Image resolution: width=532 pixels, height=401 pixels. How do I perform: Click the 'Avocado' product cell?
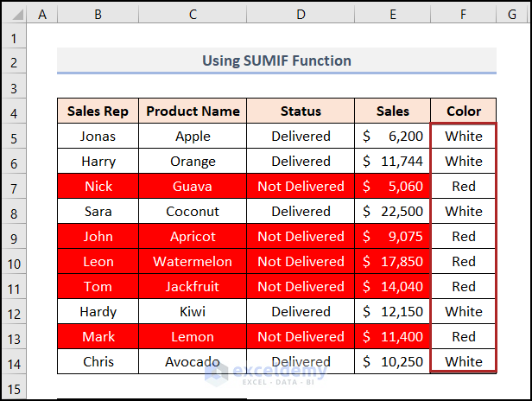coord(193,361)
